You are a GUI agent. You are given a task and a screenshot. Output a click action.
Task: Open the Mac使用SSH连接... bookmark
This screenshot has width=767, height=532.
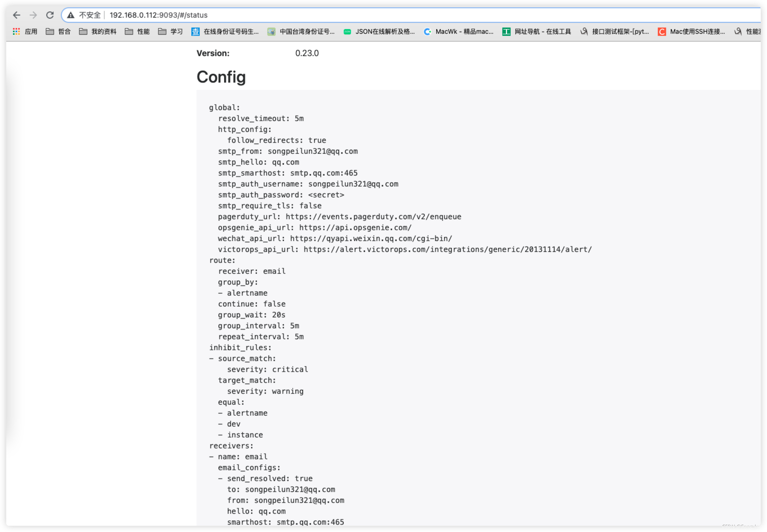pyautogui.click(x=692, y=31)
